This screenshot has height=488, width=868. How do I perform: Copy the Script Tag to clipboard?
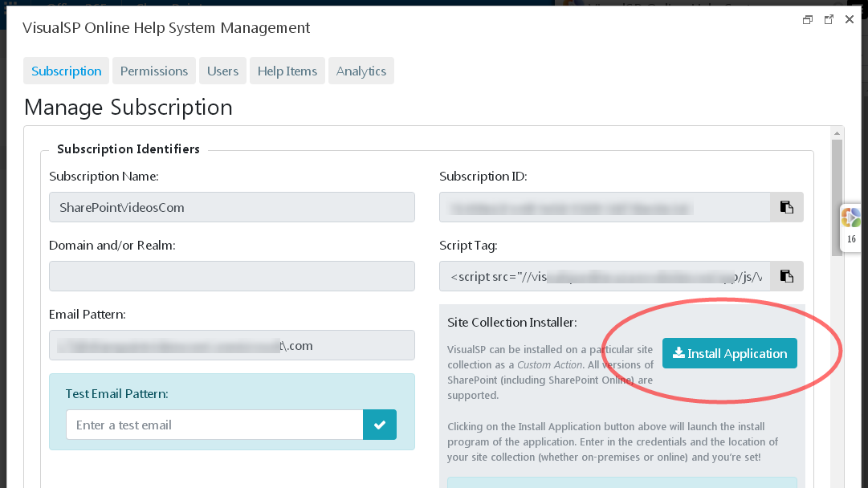tap(787, 276)
